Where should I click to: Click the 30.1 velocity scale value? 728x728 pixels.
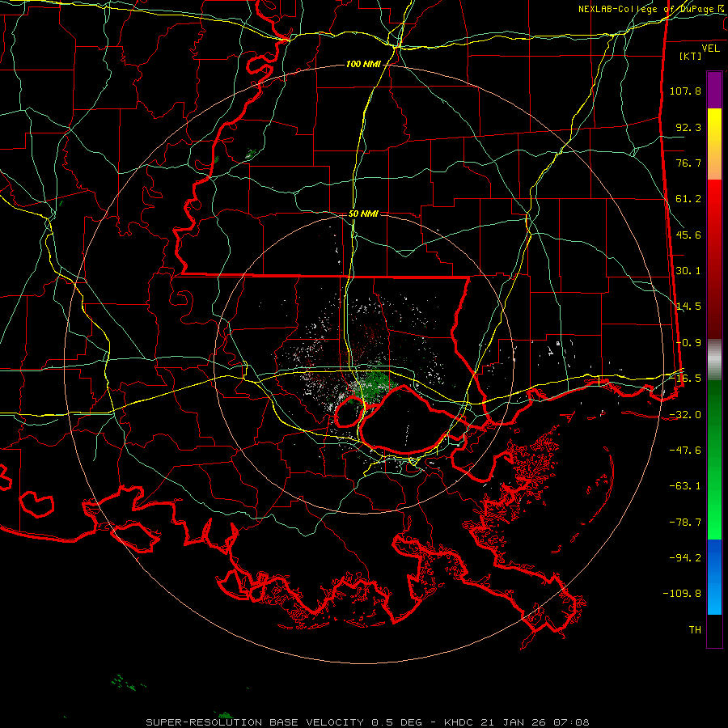click(688, 271)
